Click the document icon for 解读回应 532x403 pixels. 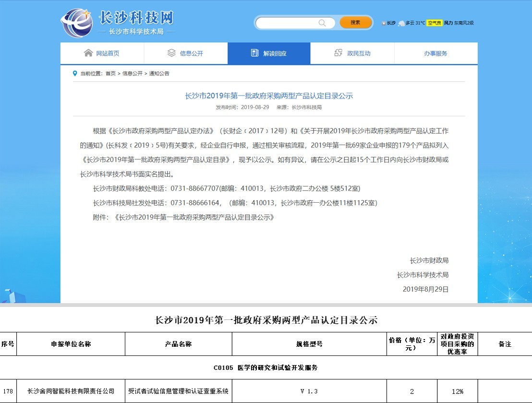tap(255, 53)
